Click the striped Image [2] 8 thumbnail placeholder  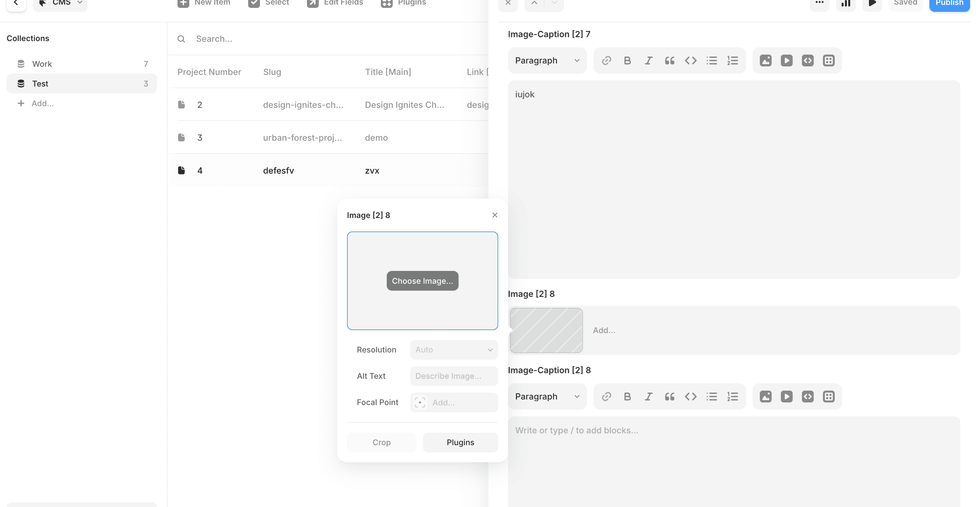546,330
